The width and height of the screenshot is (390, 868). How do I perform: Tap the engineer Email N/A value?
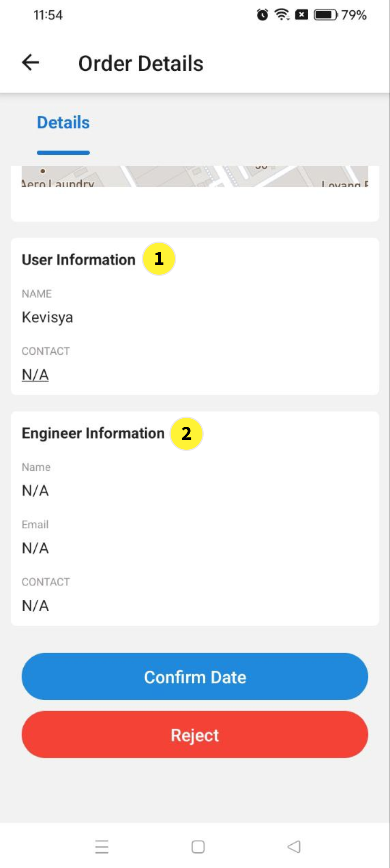[35, 548]
